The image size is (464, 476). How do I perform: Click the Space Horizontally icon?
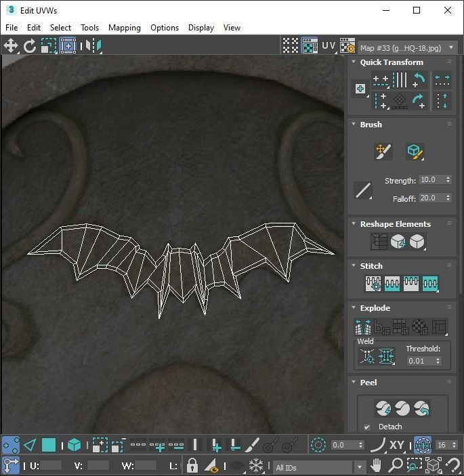(x=442, y=81)
